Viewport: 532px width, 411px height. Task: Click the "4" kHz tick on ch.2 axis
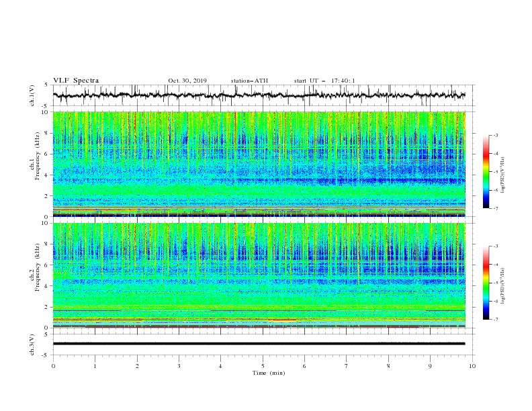48,286
